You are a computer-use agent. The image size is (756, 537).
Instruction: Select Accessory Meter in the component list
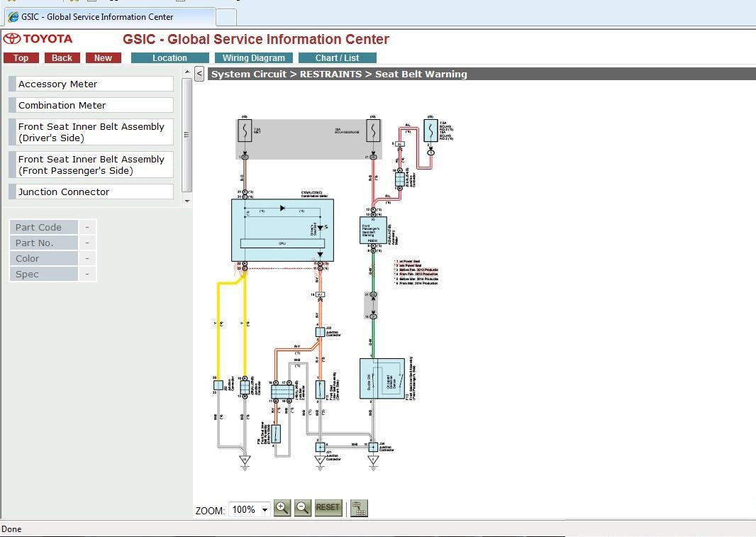[91, 84]
